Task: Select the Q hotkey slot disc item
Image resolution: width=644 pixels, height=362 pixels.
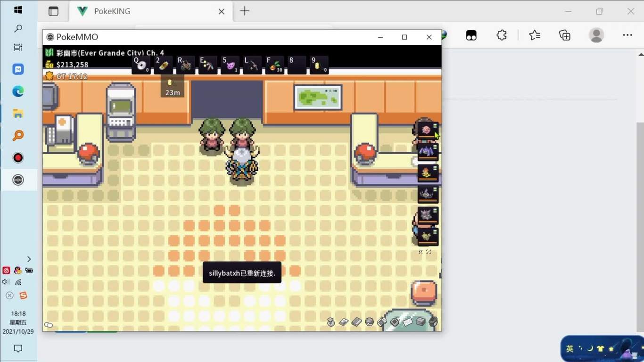Action: coord(141,66)
